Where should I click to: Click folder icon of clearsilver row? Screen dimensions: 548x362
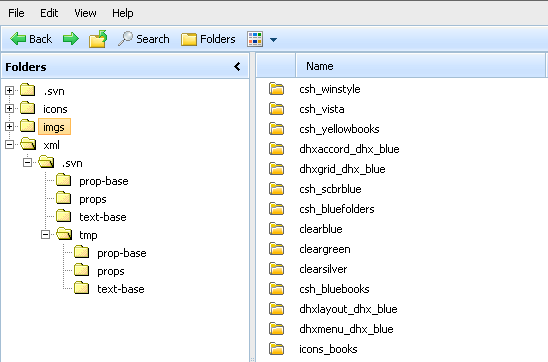coord(276,269)
